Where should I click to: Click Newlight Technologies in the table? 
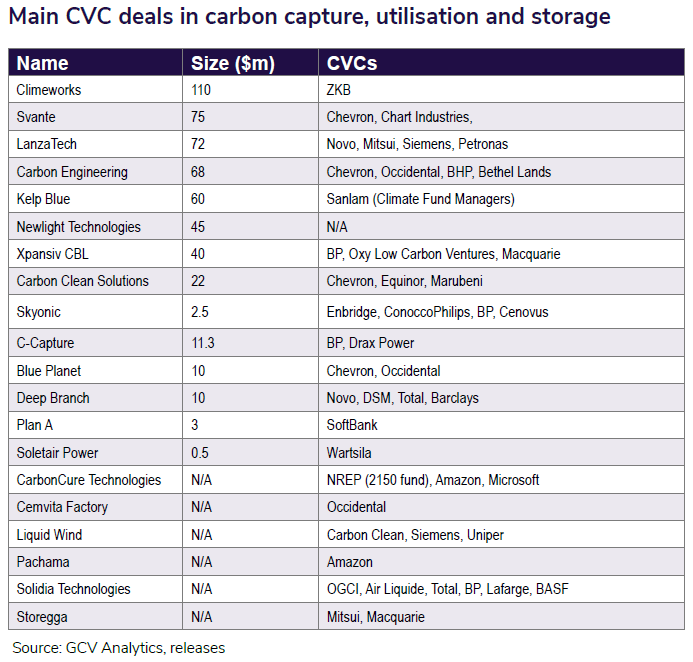tap(79, 227)
